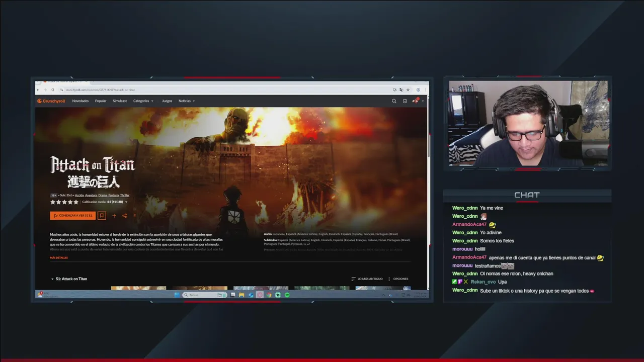The image size is (644, 362).
Task: Click the Windows taskbar Buscar search box
Action: 205,295
